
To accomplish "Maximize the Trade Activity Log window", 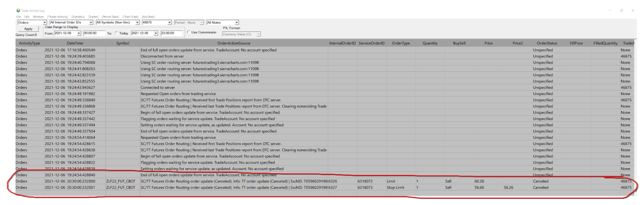I will coord(621,11).
